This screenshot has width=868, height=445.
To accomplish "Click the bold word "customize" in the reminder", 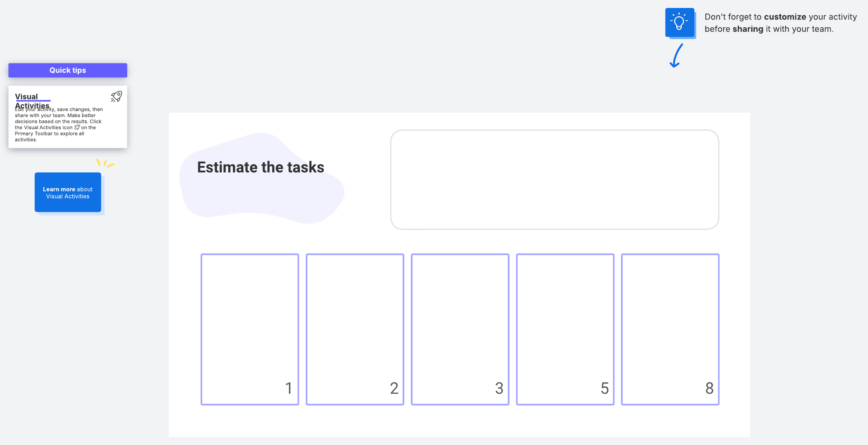I will pyautogui.click(x=785, y=17).
